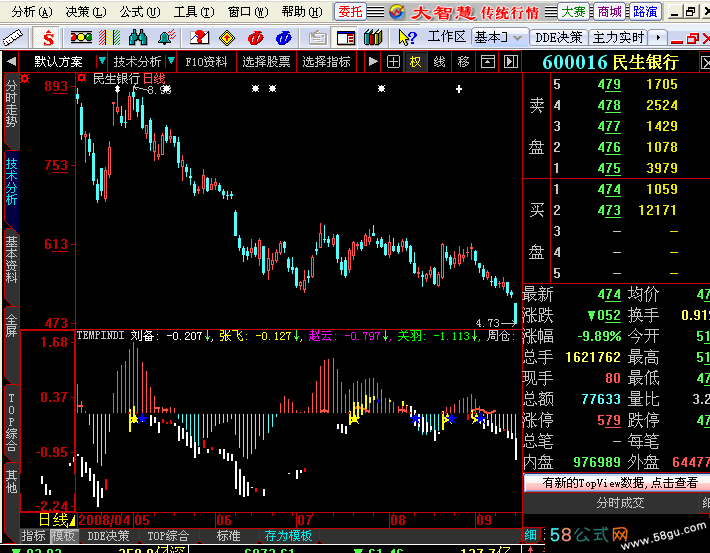Click the yellow diamond sign icon
710x553 pixels.
pyautogui.click(x=227, y=38)
